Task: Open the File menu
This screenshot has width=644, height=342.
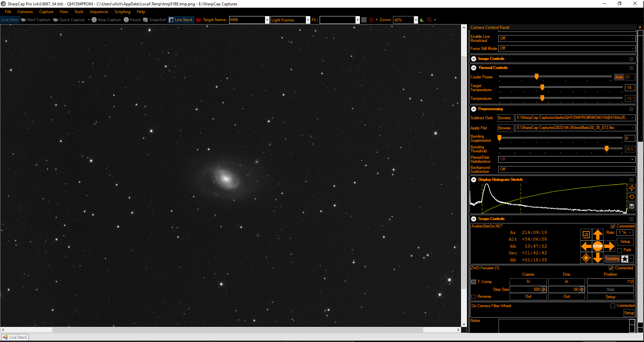Action: point(8,12)
